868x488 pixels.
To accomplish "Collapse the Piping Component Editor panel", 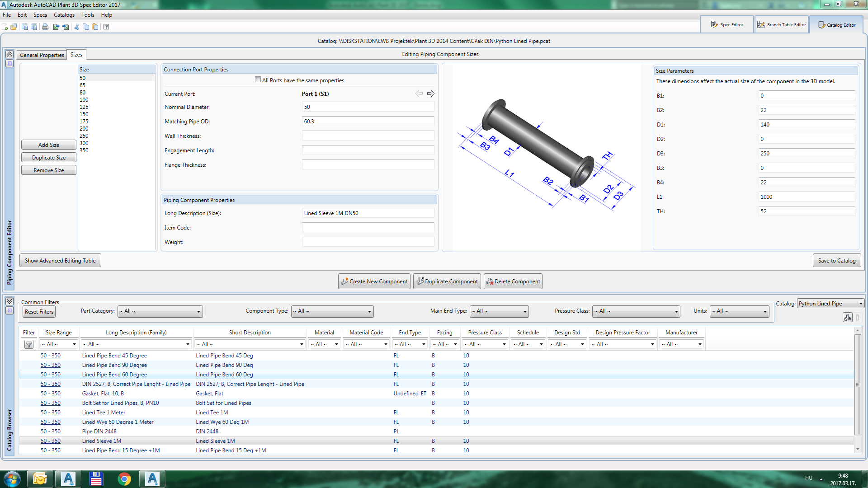I will click(9, 54).
